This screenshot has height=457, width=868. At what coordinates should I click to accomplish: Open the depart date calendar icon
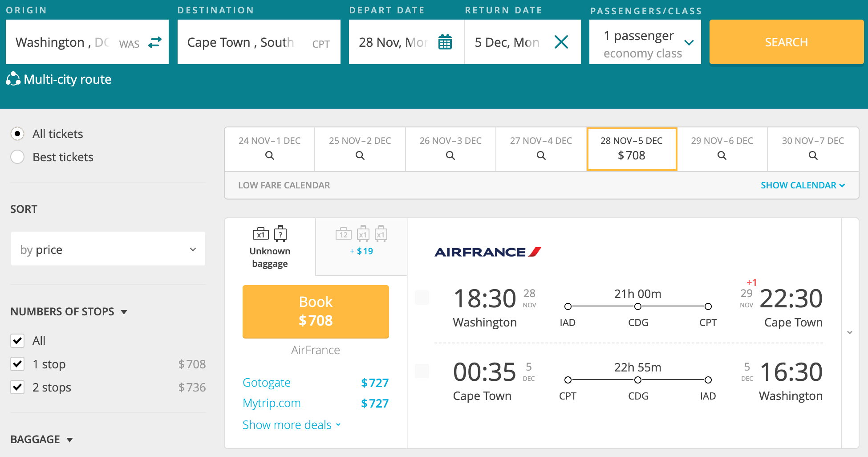coord(445,42)
